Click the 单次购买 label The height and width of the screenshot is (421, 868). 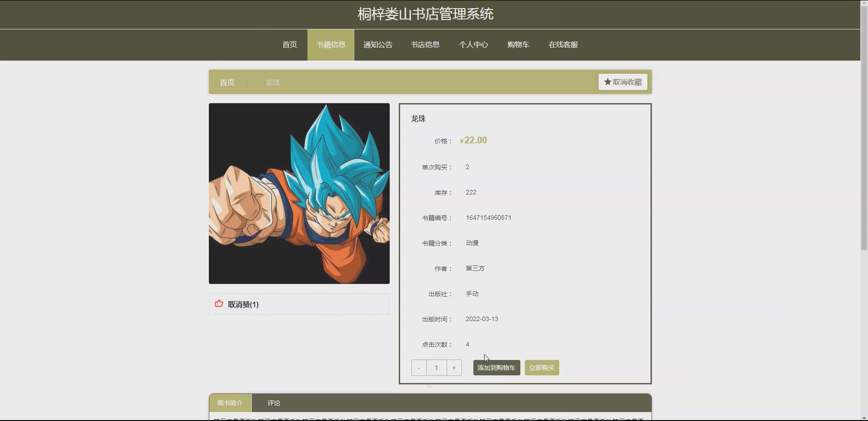437,167
